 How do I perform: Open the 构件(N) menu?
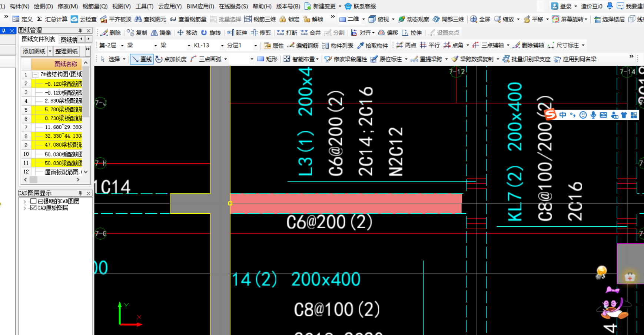tap(19, 6)
